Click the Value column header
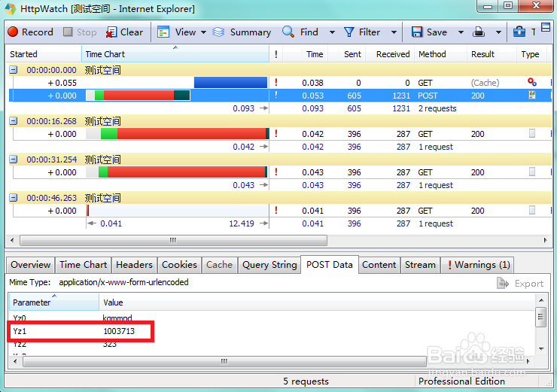The width and height of the screenshot is (557, 392). point(317,302)
